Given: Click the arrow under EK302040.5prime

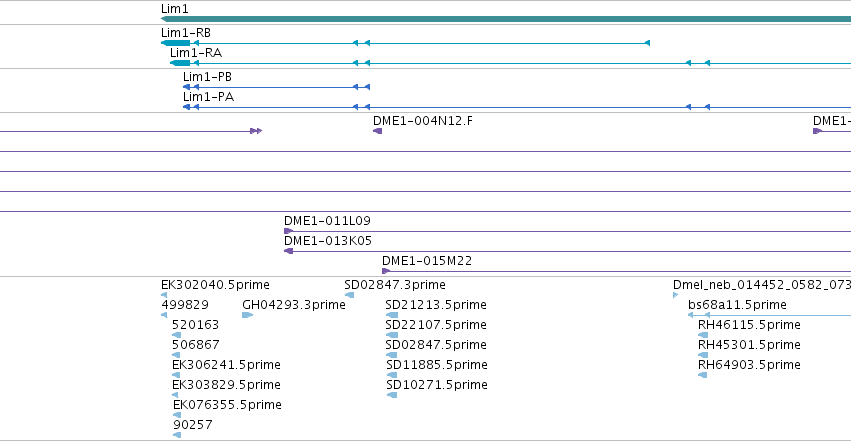Looking at the screenshot, I should point(164,295).
